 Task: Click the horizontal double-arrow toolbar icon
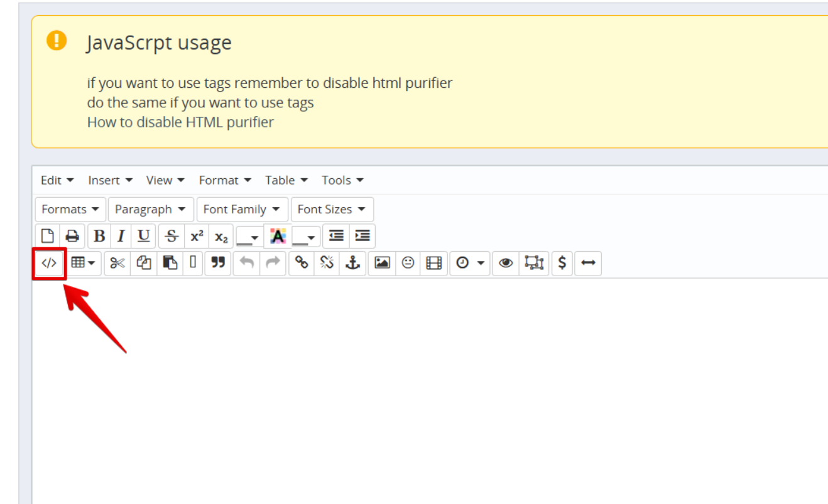tap(588, 263)
